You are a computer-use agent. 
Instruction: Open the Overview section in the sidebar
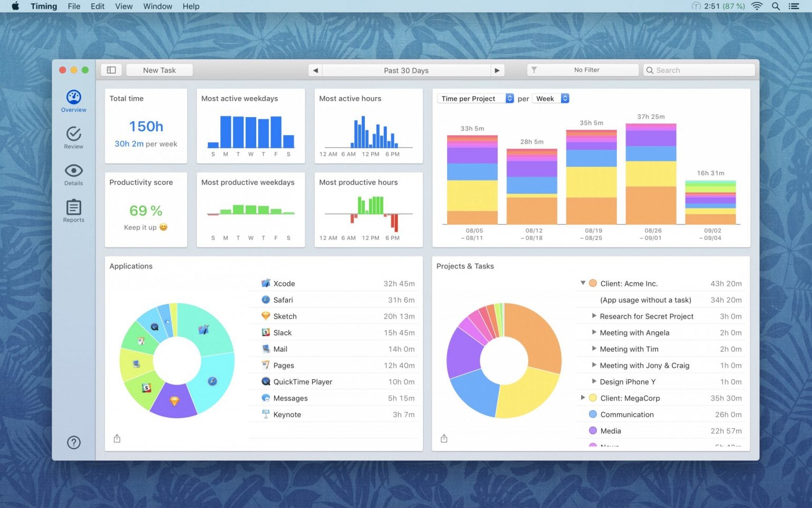click(x=73, y=101)
